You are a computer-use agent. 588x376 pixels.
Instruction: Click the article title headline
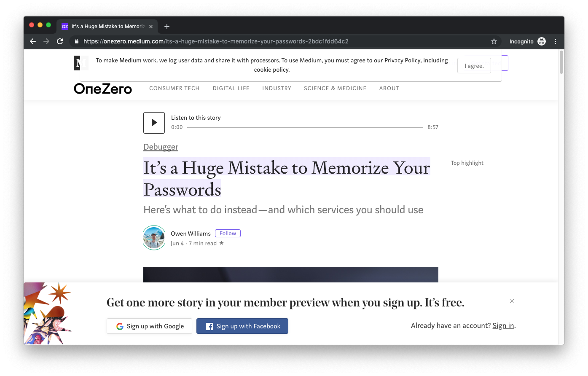(287, 179)
